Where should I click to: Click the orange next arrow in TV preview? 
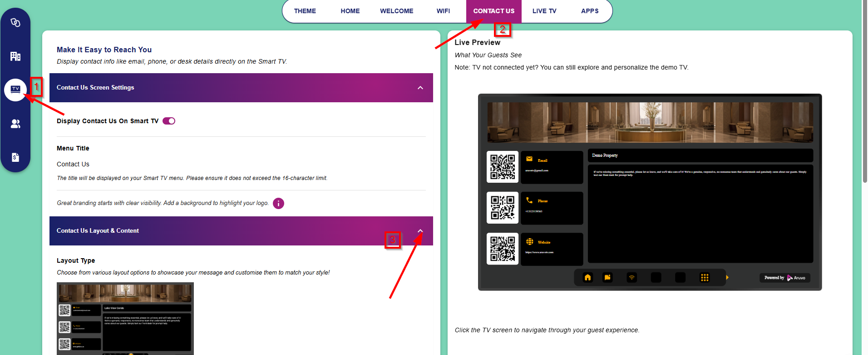(x=727, y=277)
